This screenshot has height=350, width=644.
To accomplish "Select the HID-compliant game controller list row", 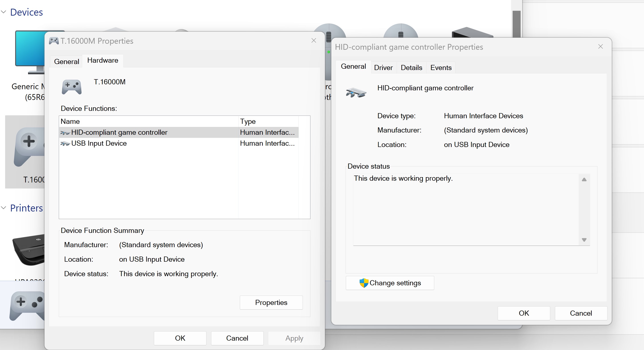I will point(119,132).
